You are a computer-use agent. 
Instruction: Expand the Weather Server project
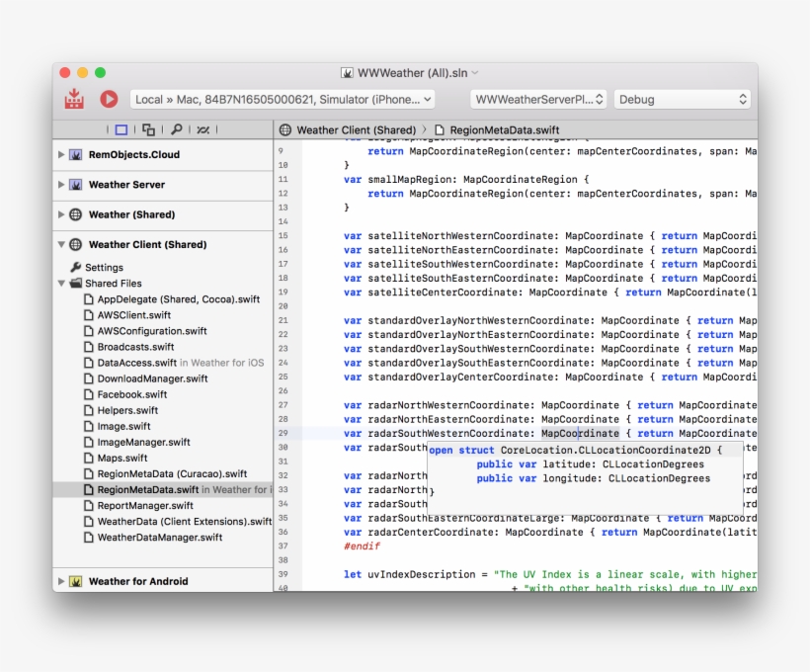[x=61, y=184]
